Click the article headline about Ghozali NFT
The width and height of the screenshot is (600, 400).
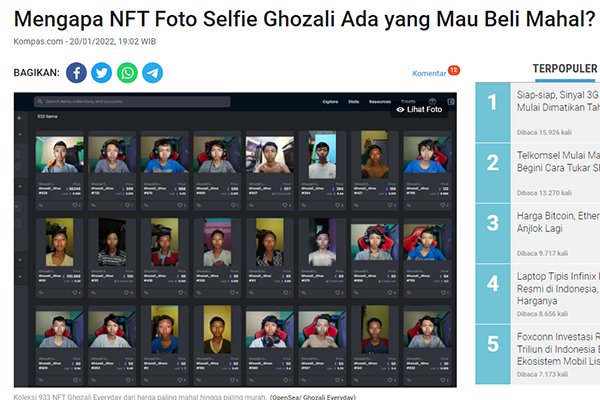(x=304, y=19)
